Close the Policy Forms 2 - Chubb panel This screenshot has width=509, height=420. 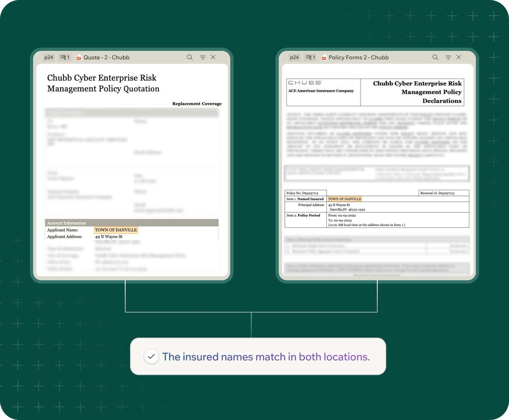[459, 57]
